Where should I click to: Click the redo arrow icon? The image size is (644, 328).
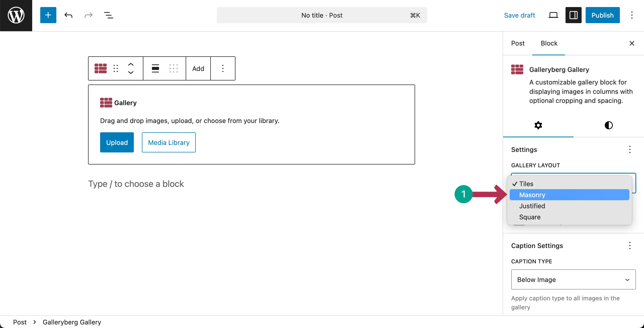(88, 15)
